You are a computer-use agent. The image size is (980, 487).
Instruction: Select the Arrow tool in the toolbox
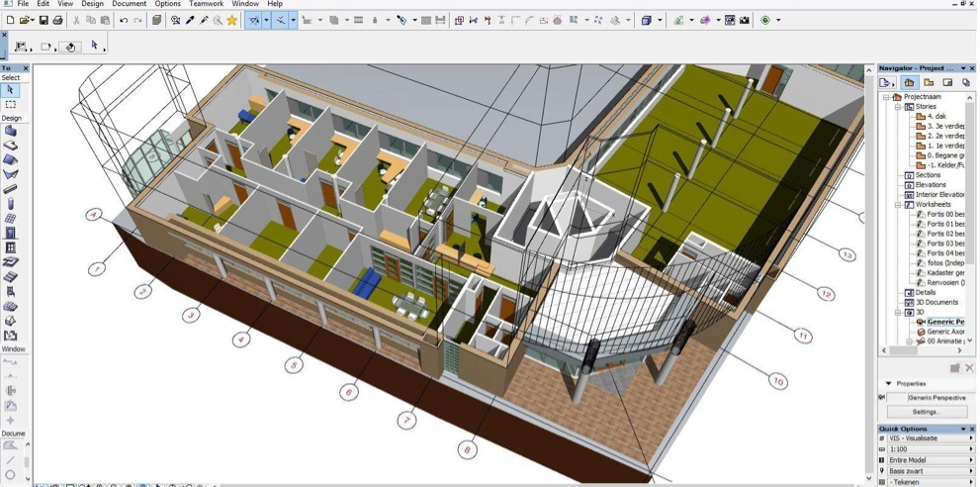[11, 90]
